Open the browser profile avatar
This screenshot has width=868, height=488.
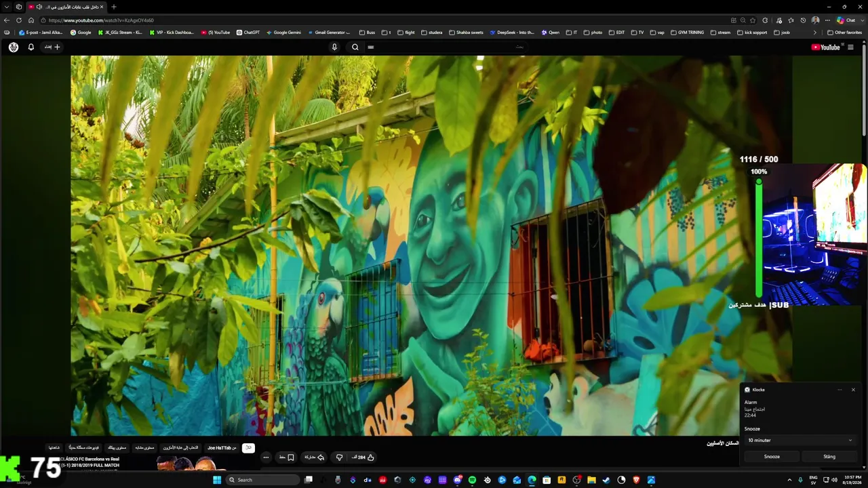[815, 20]
